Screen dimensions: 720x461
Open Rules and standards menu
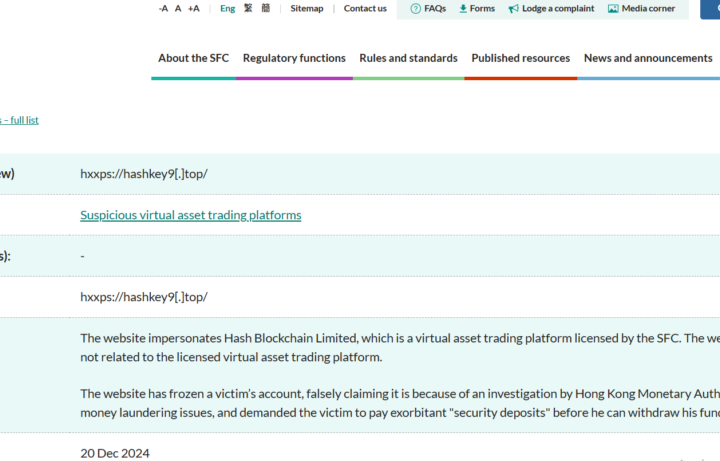click(408, 58)
